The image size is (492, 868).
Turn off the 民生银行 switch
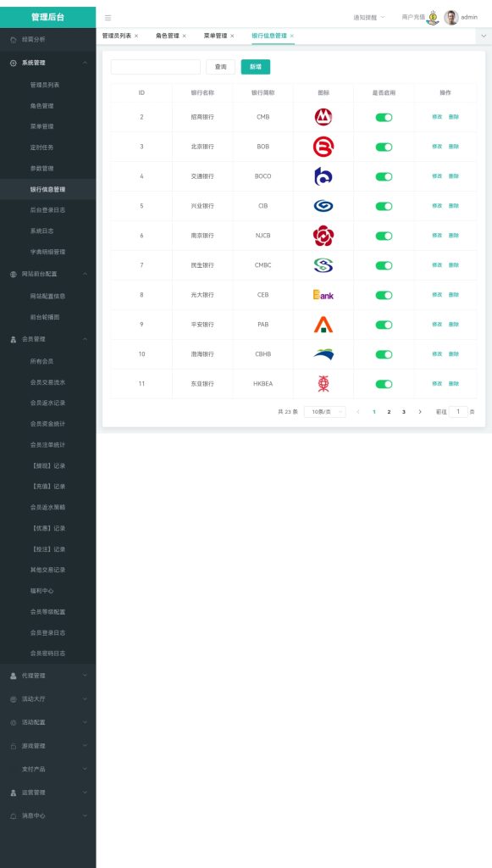pos(384,265)
